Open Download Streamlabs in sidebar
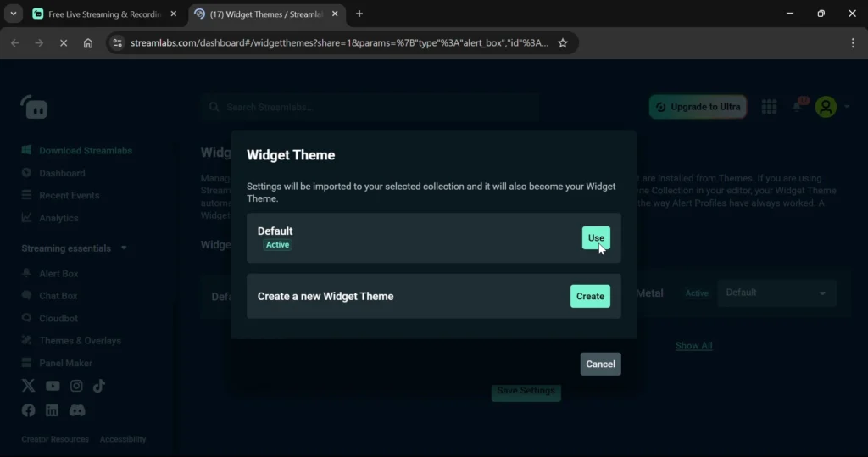The width and height of the screenshot is (868, 457). coord(86,151)
